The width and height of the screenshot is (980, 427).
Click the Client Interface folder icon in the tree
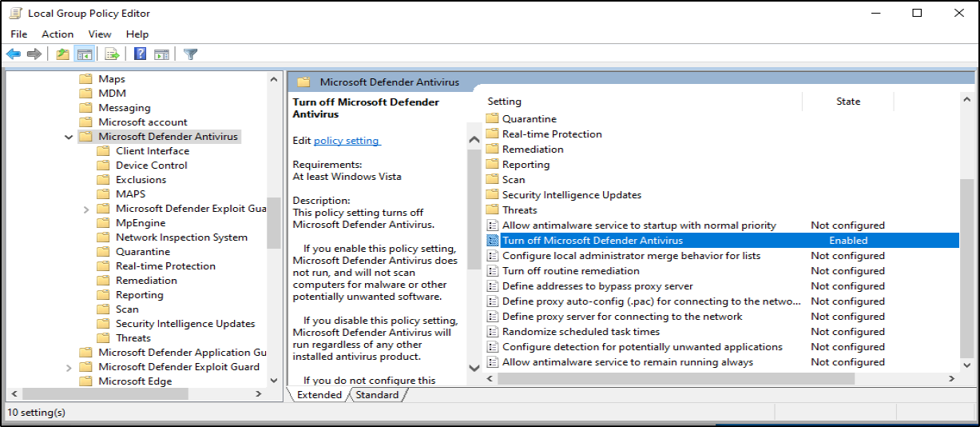(x=103, y=151)
